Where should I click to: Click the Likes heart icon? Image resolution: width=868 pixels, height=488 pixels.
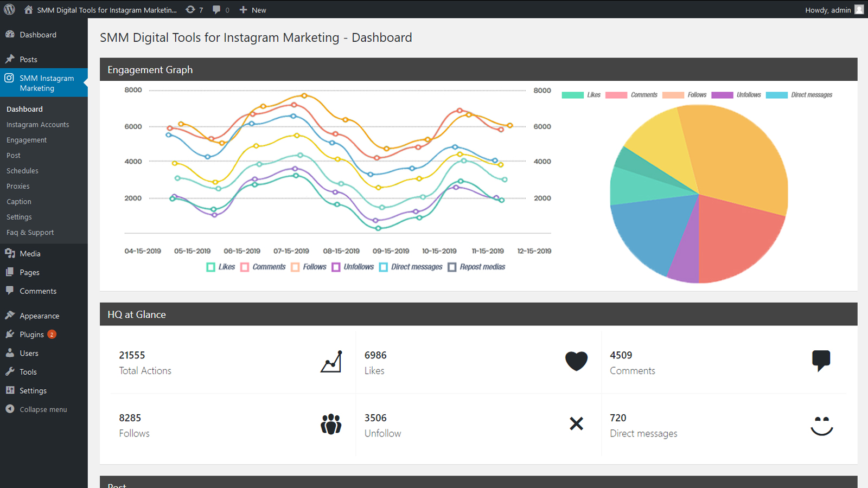coord(576,361)
